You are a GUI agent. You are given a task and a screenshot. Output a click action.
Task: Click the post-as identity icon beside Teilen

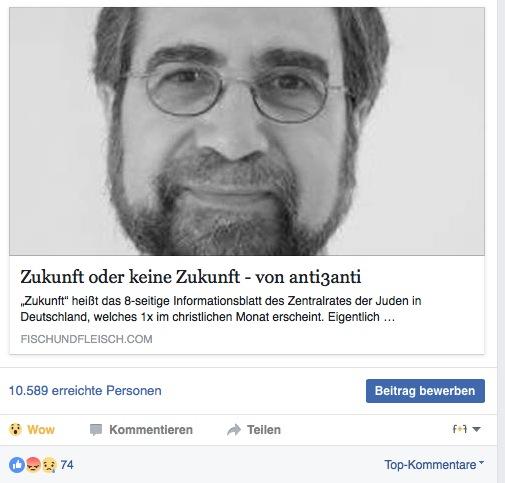[460, 429]
